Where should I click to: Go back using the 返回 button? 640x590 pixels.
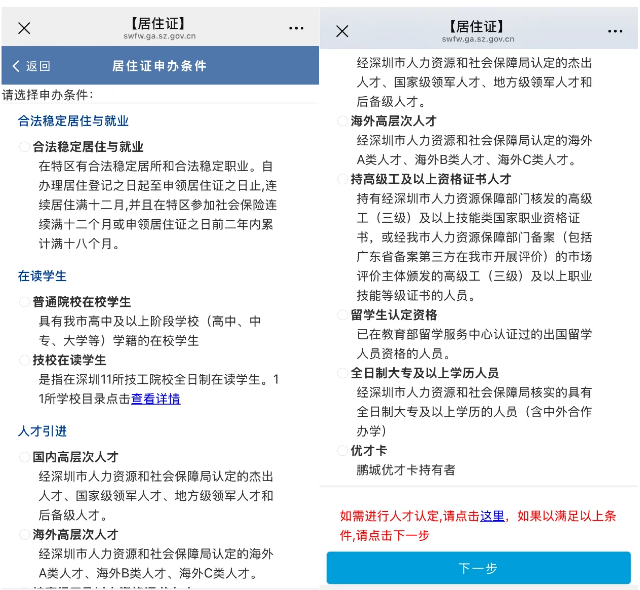point(31,66)
